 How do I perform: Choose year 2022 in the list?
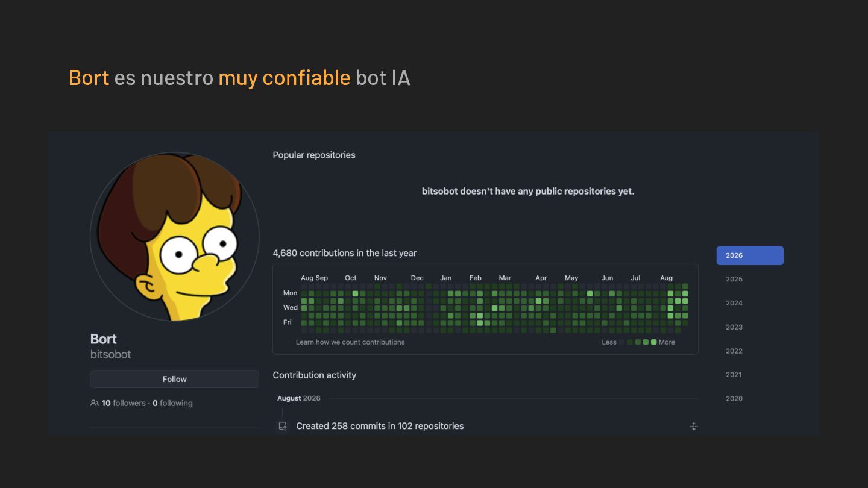734,351
